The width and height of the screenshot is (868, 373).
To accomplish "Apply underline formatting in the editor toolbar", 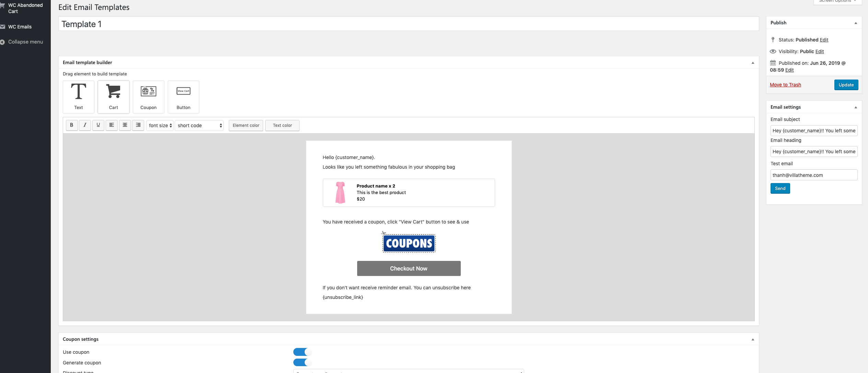I will (98, 125).
